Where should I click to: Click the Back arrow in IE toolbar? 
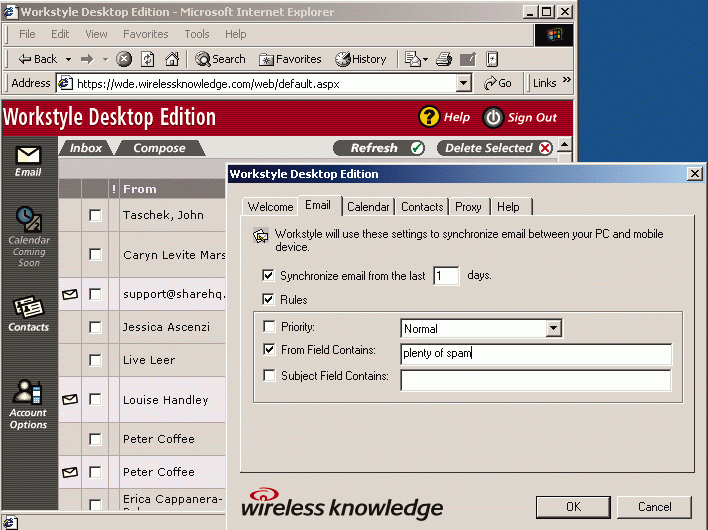coord(37,59)
